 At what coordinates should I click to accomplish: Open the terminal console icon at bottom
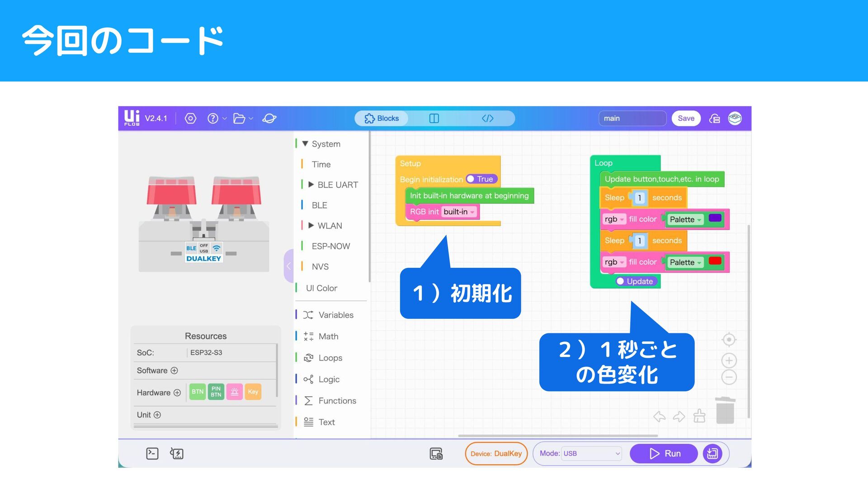pos(152,453)
